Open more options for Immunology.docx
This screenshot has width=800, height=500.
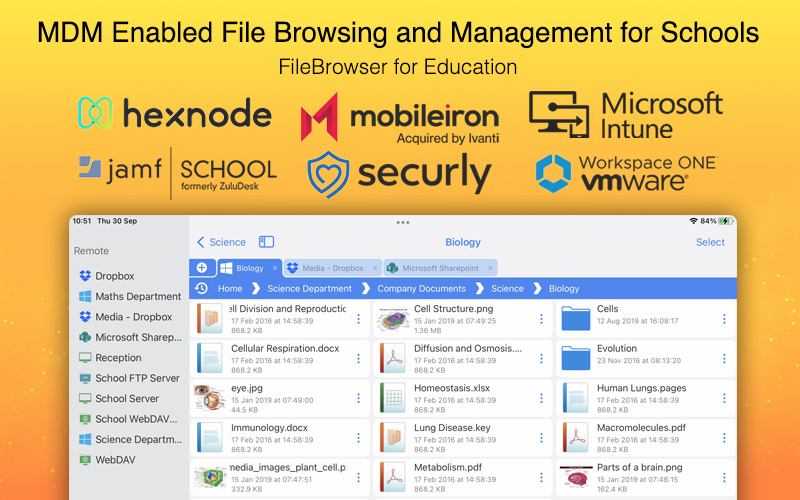[x=358, y=438]
